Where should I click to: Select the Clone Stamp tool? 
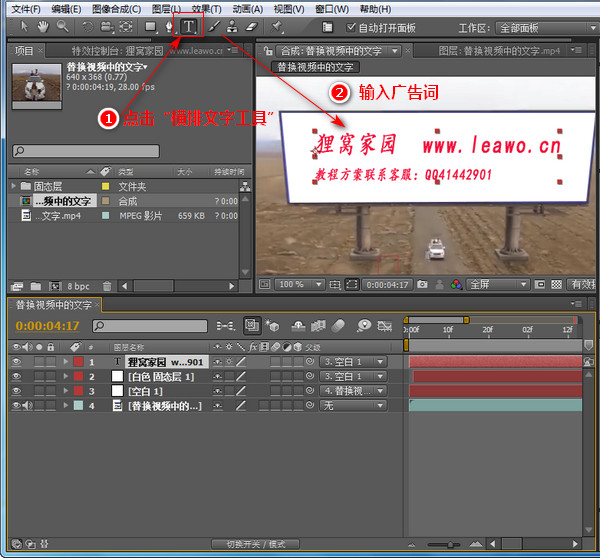pyautogui.click(x=232, y=27)
